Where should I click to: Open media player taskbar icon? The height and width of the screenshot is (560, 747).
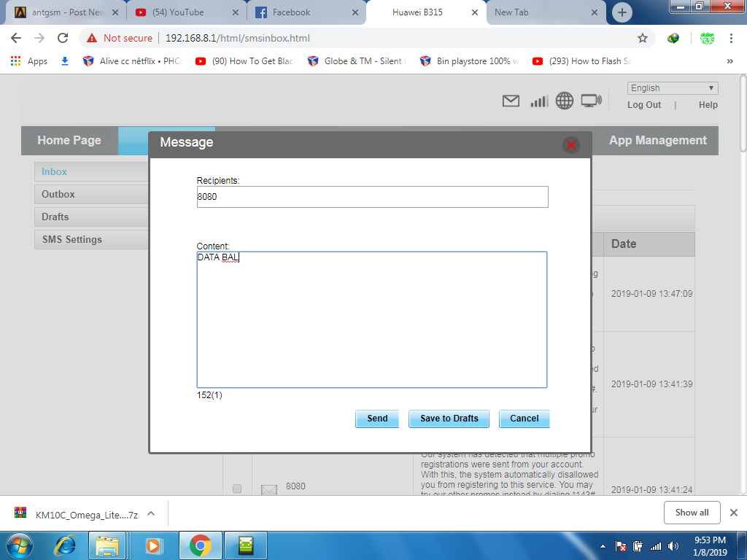pyautogui.click(x=153, y=545)
